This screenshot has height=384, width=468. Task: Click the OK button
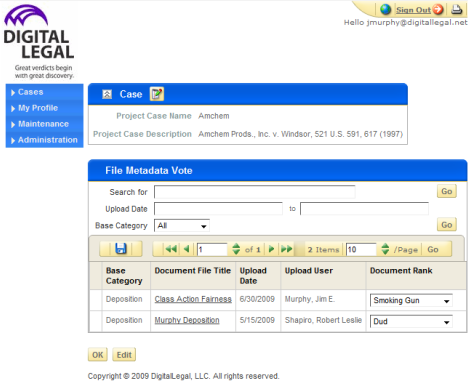pos(98,355)
